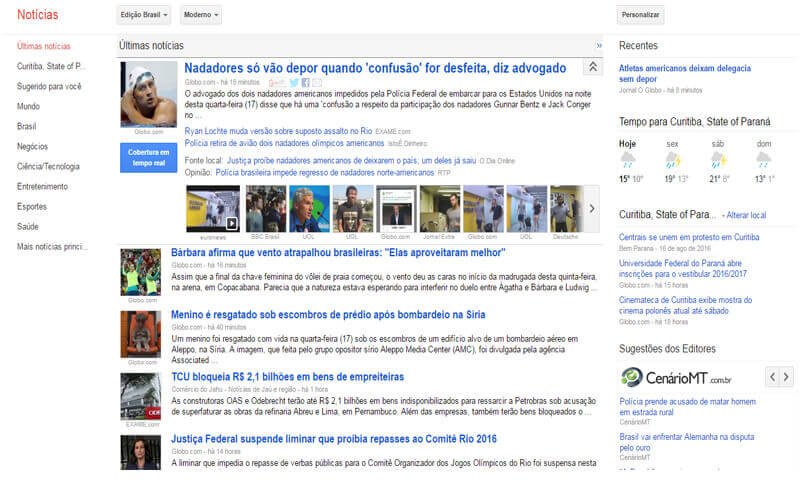Viewport: 800px width, 500px height.
Task: Play the euronews video thumbnail
Action: pyautogui.click(x=213, y=209)
